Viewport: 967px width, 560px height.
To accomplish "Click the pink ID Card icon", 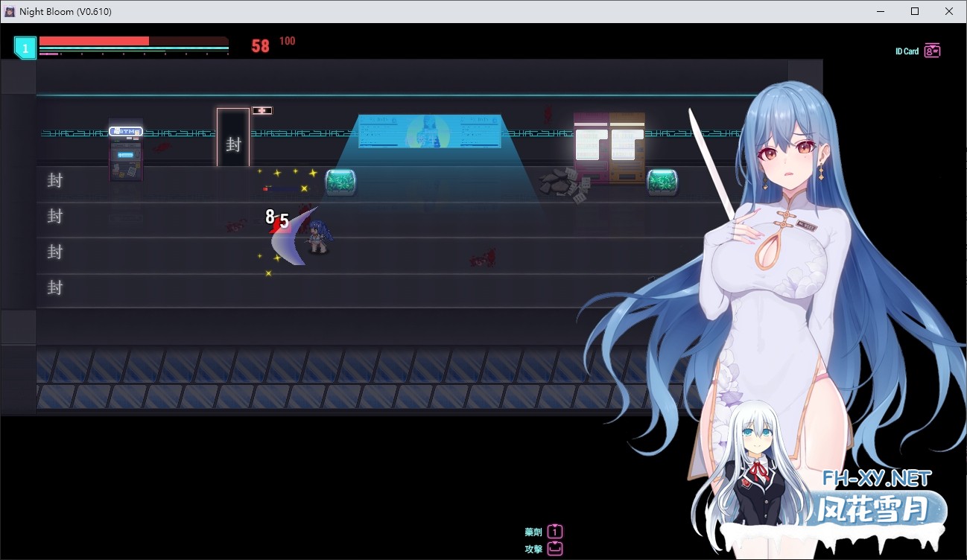I will [x=932, y=51].
